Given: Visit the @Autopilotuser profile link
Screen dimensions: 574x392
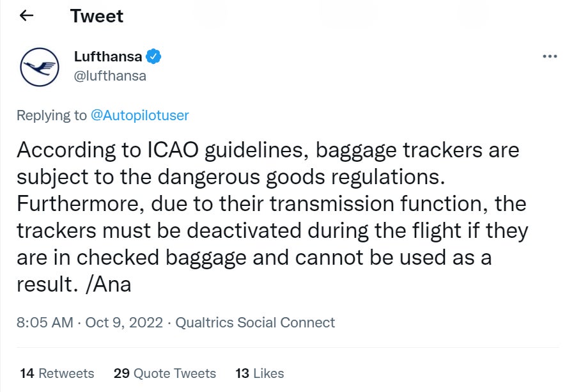Looking at the screenshot, I should (x=139, y=115).
